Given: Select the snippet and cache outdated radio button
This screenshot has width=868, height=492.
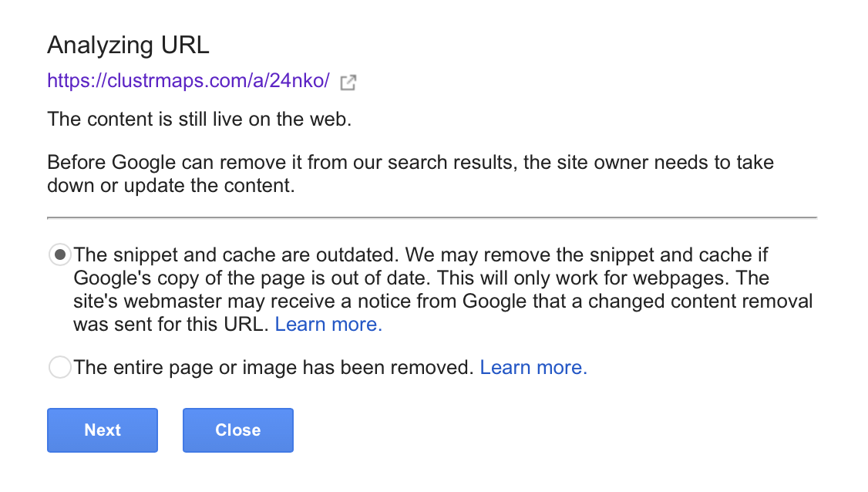Looking at the screenshot, I should click(x=59, y=254).
